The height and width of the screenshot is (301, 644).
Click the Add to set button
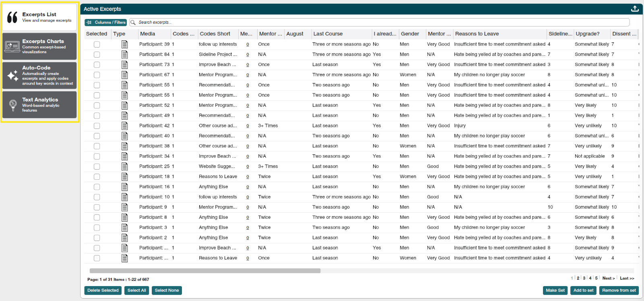click(583, 291)
